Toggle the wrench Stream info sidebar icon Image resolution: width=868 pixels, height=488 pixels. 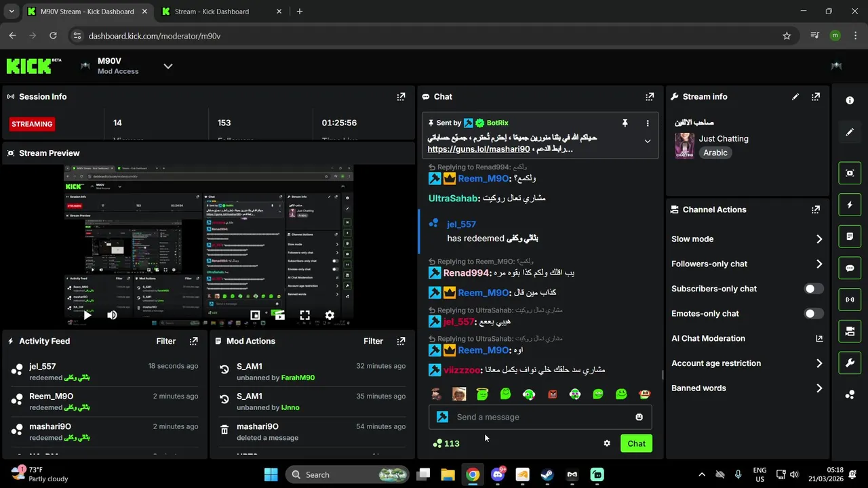coord(850,363)
